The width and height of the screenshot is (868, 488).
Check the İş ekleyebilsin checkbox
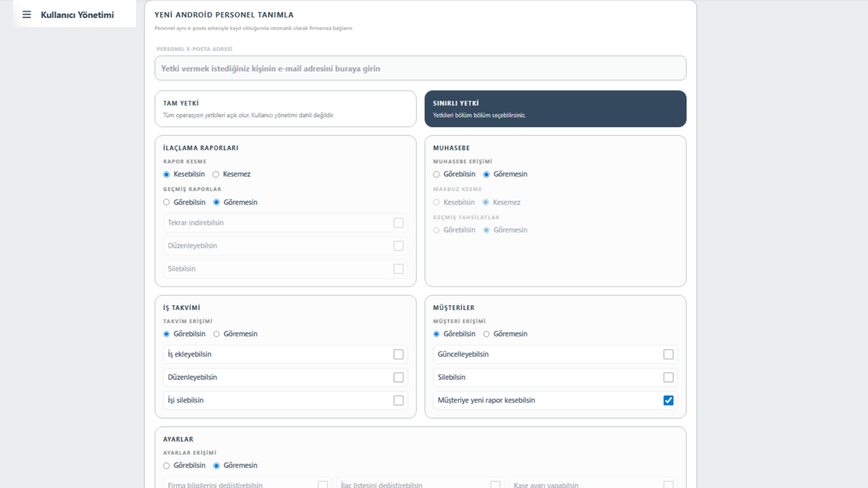click(x=398, y=354)
